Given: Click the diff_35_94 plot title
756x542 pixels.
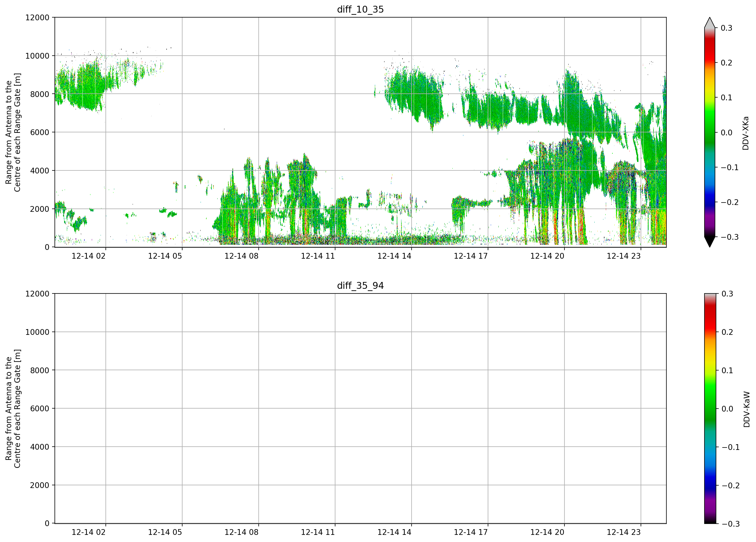Looking at the screenshot, I should coord(360,286).
